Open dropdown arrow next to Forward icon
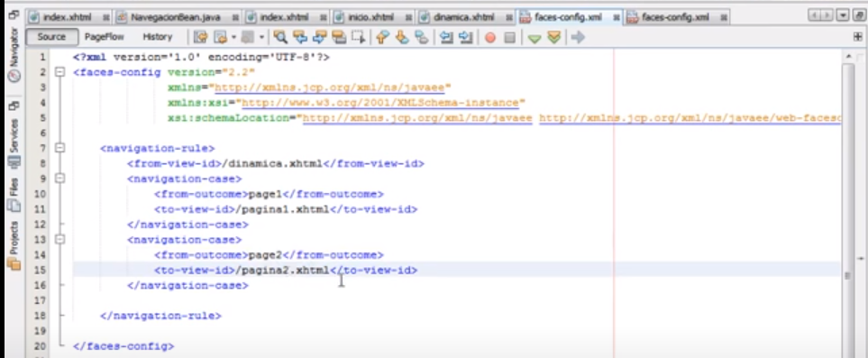 pos(261,37)
